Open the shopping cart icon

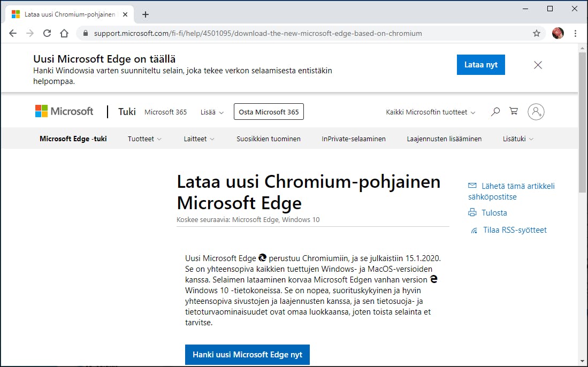pos(514,111)
